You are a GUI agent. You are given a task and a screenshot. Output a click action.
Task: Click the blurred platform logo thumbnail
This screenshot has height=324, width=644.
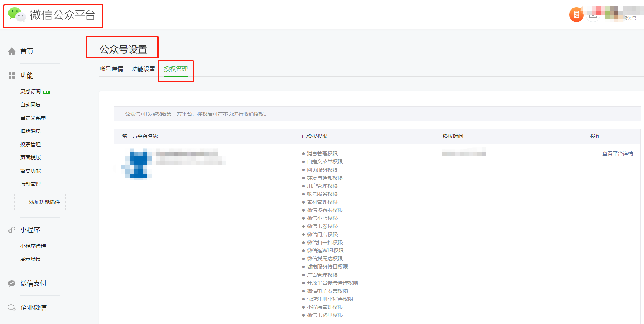click(x=137, y=164)
